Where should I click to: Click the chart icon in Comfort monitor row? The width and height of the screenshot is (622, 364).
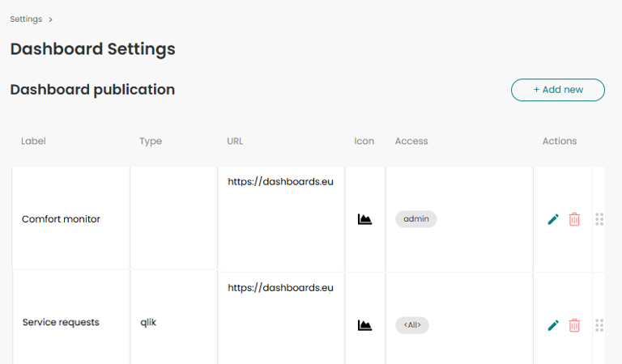click(x=364, y=219)
